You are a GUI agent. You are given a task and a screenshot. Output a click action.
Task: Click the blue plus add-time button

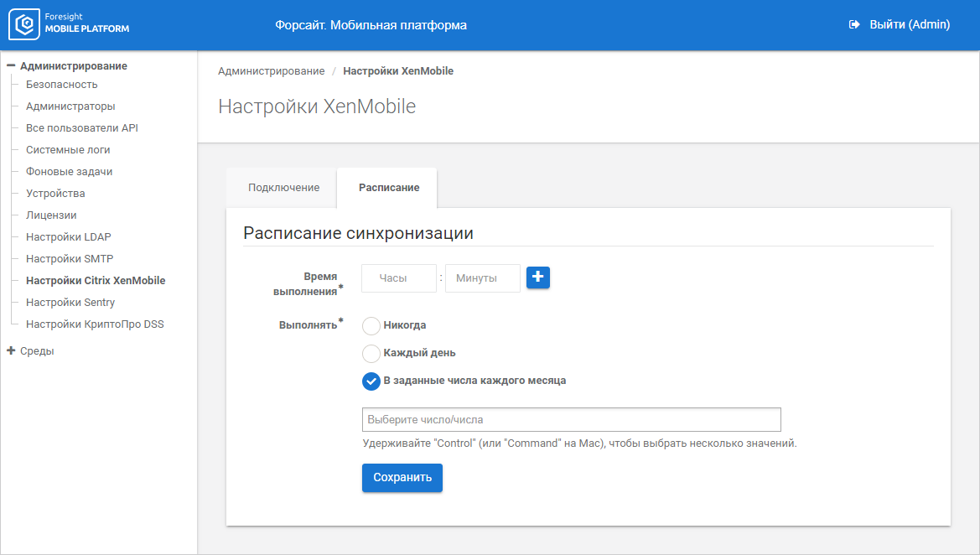click(x=538, y=277)
